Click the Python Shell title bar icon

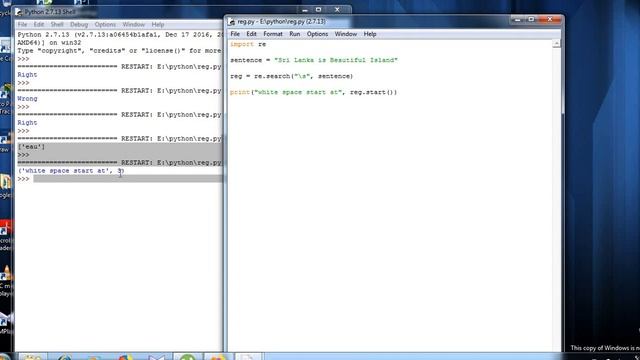[18, 12]
